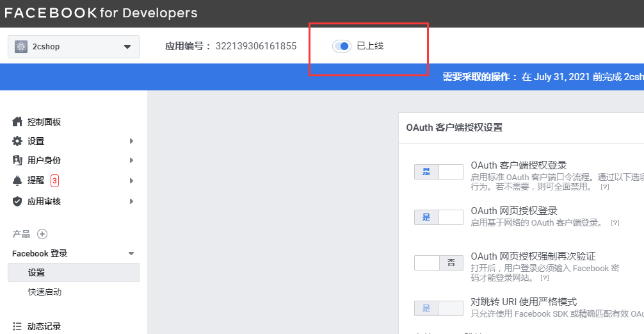Open help [?] for OAuth 客户端授权登录
Viewport: 644px width, 334px height.
pos(604,187)
